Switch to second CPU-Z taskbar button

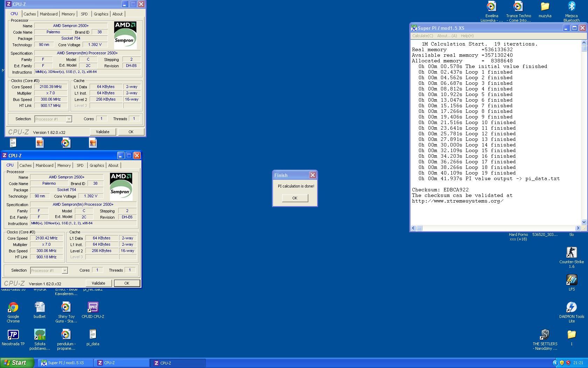click(178, 363)
